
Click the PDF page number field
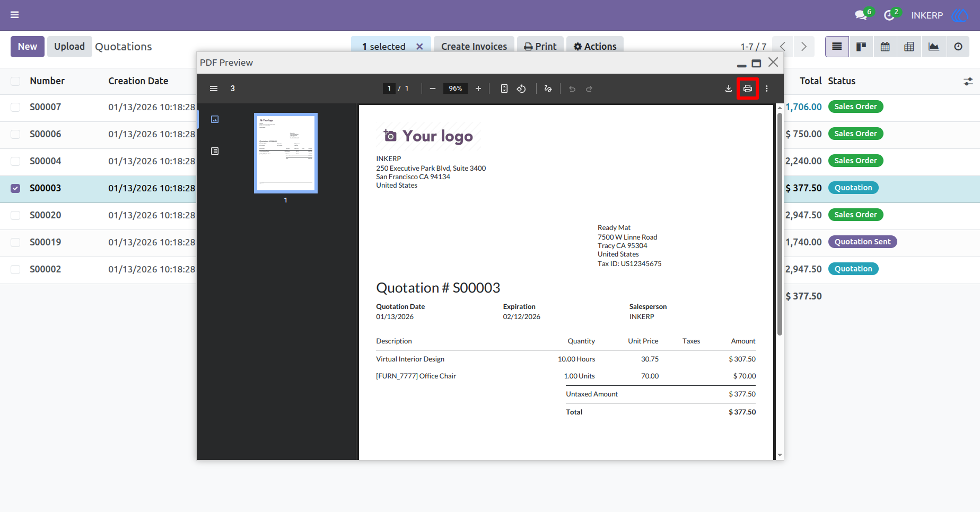[389, 89]
